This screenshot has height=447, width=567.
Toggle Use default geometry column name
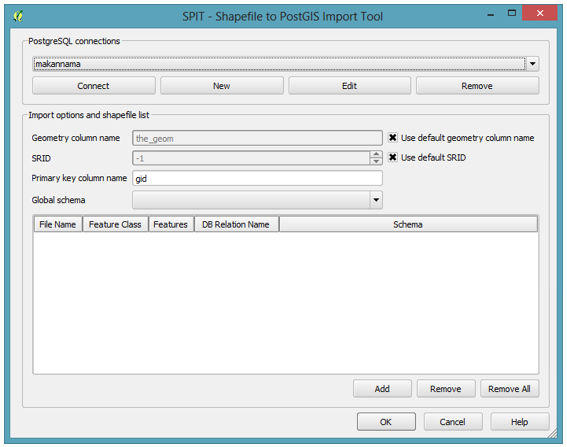pos(393,138)
